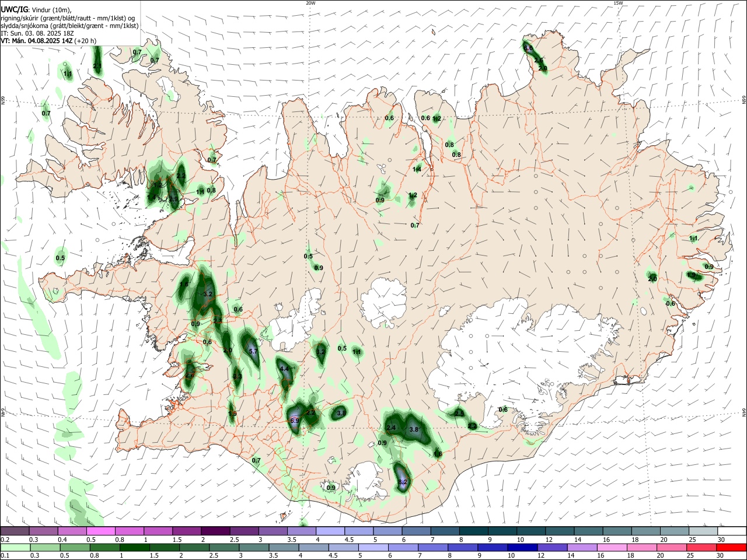
Task: Pick the dark purple upper swatch between 2 and 2.5
Action: (215, 531)
